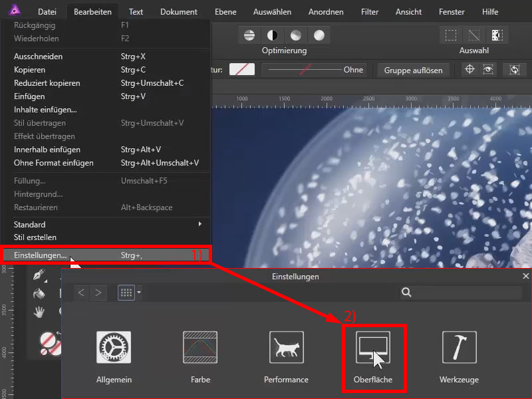Open the Ebene menu
The height and width of the screenshot is (399, 532).
(x=225, y=11)
